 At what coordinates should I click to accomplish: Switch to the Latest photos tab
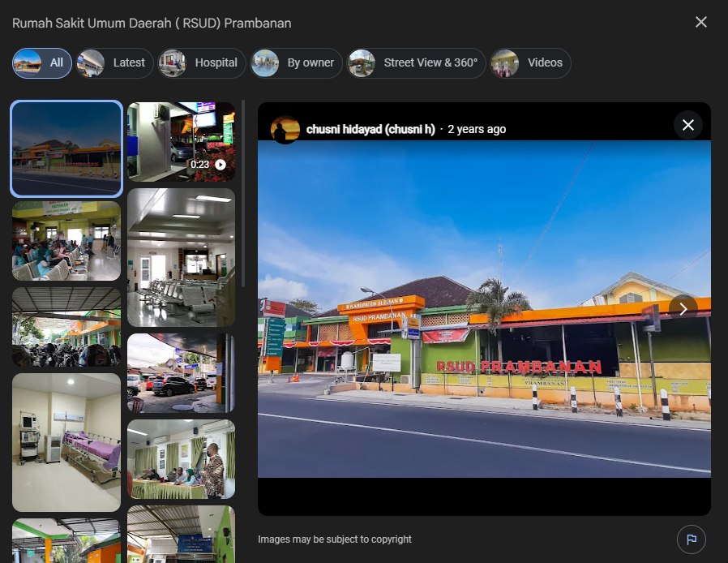(x=114, y=63)
